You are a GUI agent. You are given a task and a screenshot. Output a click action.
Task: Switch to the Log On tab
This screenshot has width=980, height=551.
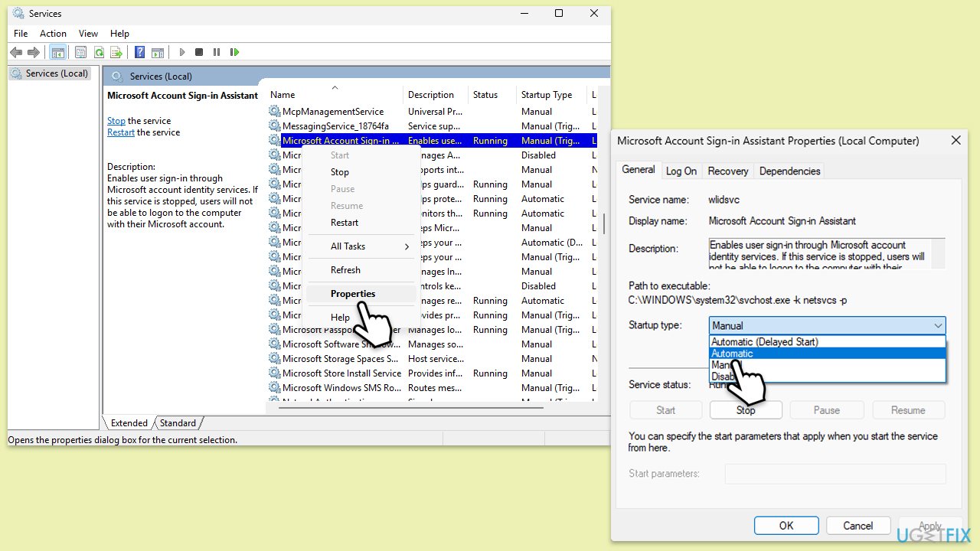click(x=681, y=171)
